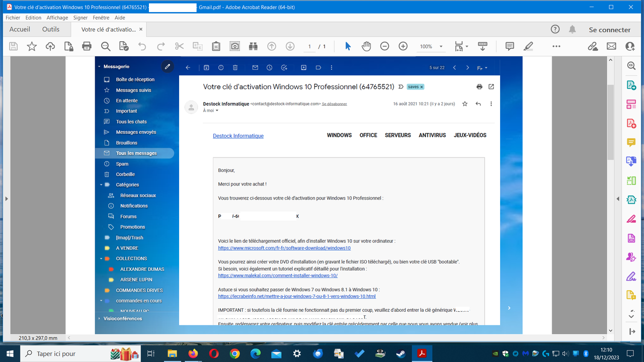Click the zoom out minus control

click(384, 46)
